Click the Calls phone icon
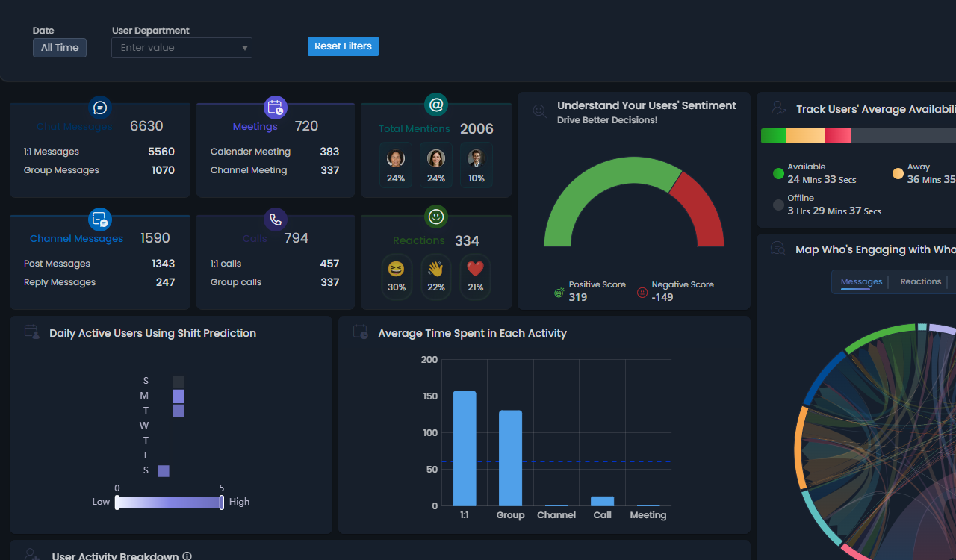956x560 pixels. pyautogui.click(x=276, y=219)
